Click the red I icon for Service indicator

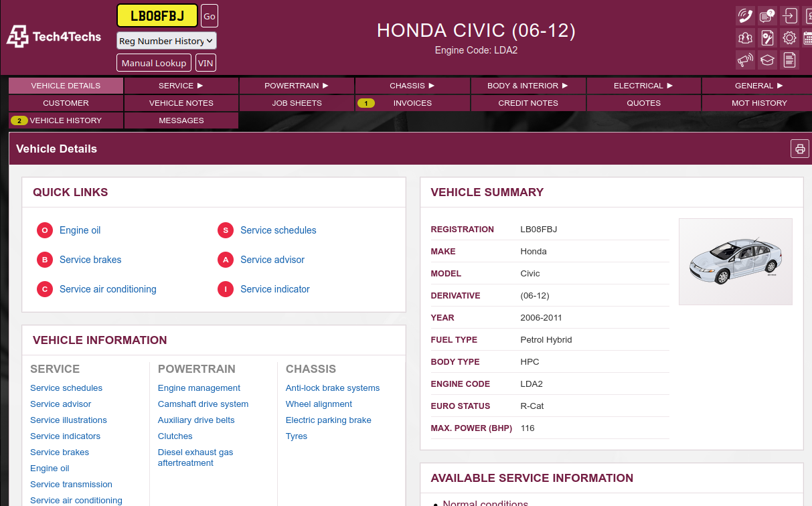click(x=226, y=289)
